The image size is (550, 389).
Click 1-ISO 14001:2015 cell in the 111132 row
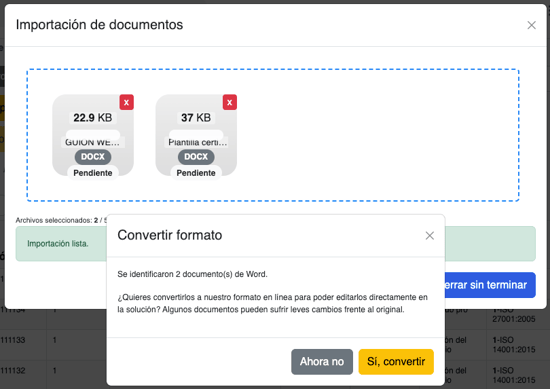pos(514,375)
